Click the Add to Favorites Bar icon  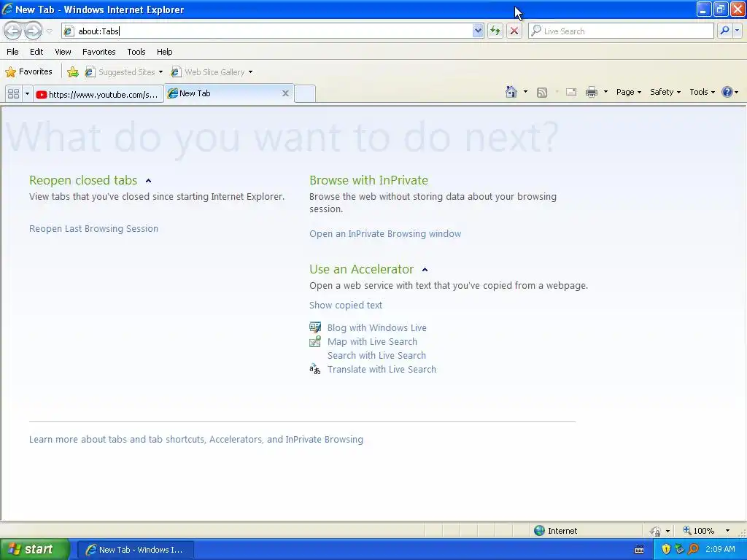coord(73,72)
